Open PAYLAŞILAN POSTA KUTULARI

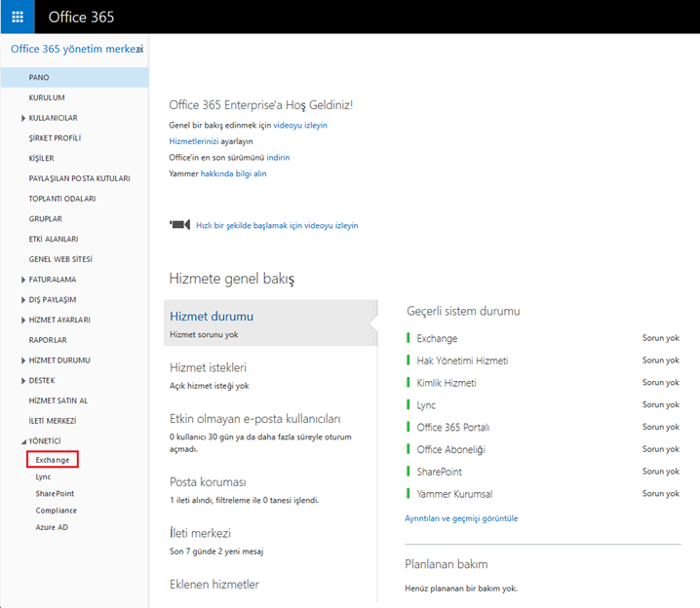pyautogui.click(x=80, y=178)
